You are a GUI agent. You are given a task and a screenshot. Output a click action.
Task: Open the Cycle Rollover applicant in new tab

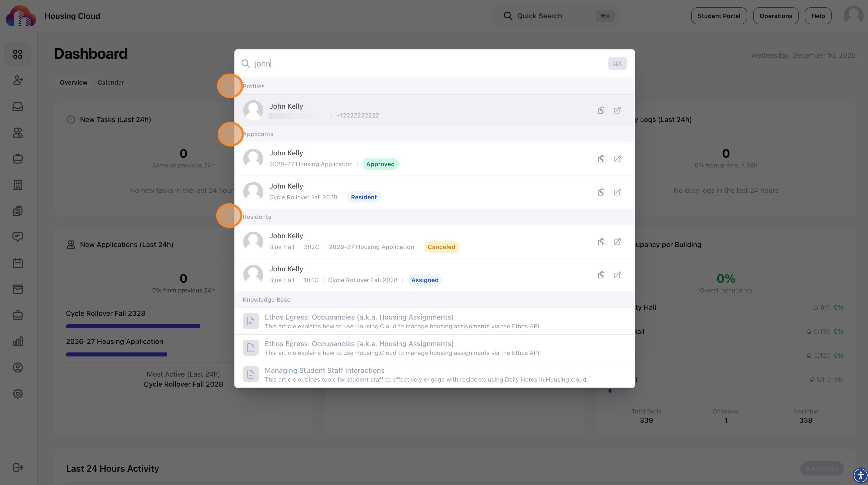(617, 192)
